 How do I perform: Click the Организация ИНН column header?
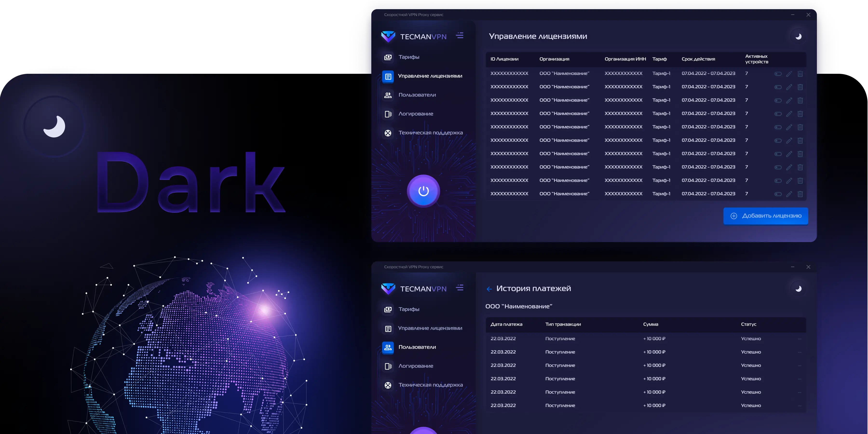point(625,59)
